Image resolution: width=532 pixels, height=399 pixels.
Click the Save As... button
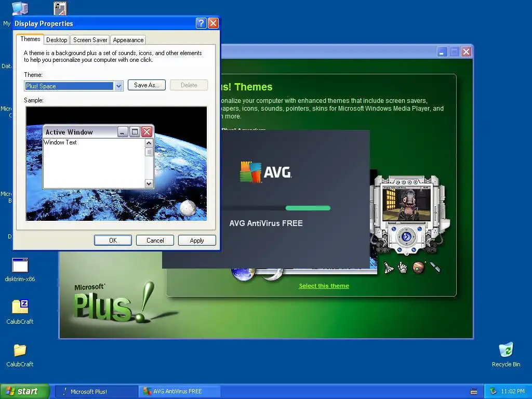tap(147, 85)
